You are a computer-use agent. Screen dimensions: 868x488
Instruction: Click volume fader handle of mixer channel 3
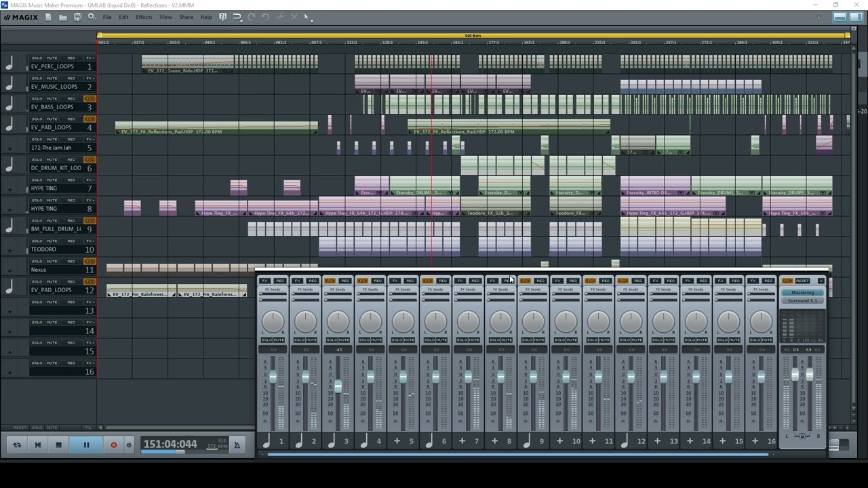338,387
